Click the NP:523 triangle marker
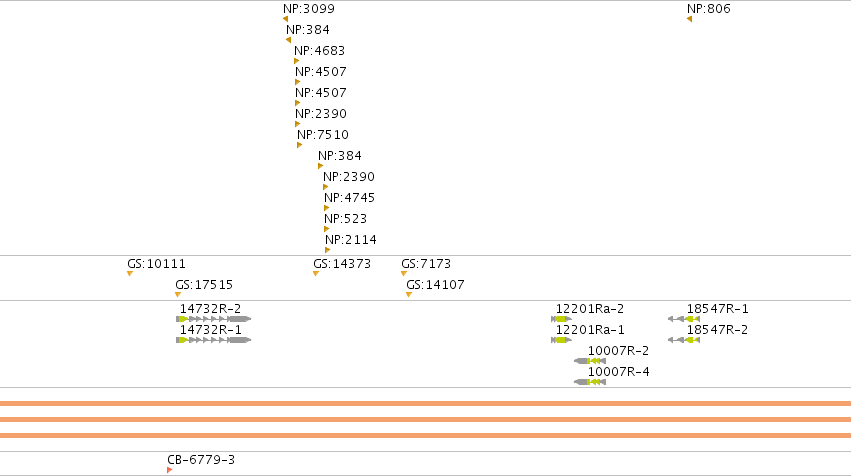Image resolution: width=851 pixels, height=476 pixels. pyautogui.click(x=326, y=229)
